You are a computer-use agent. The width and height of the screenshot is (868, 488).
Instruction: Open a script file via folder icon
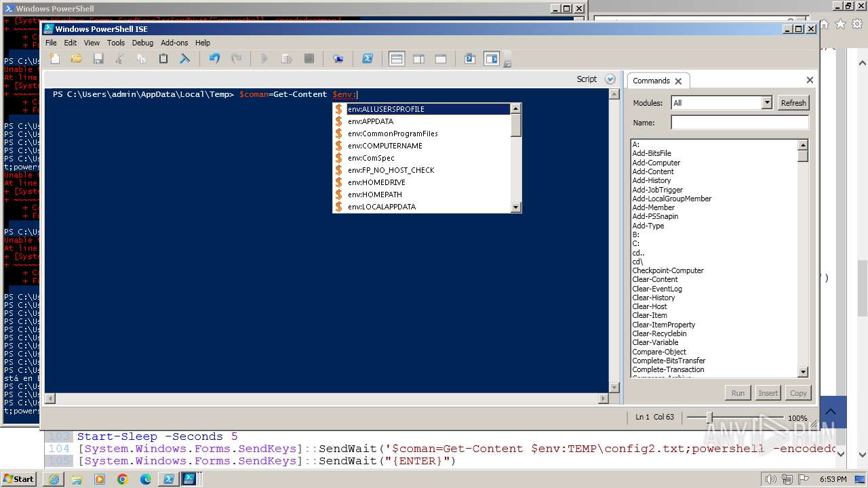(77, 59)
